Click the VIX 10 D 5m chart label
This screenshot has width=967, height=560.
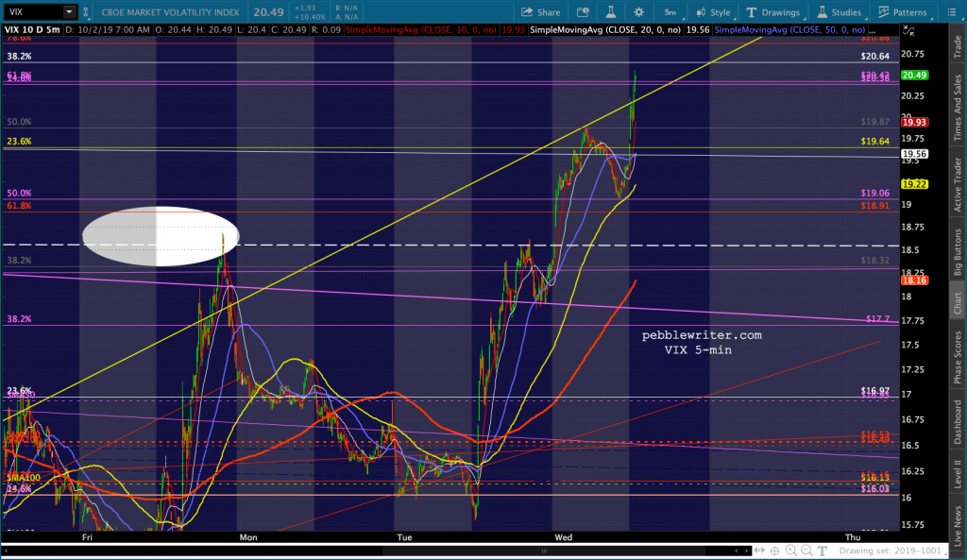(x=32, y=29)
